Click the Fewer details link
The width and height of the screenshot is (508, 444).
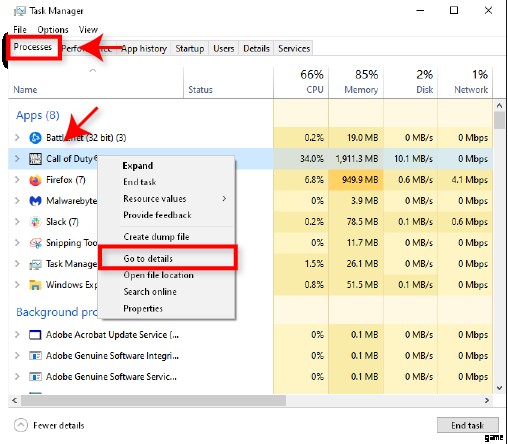tap(59, 426)
